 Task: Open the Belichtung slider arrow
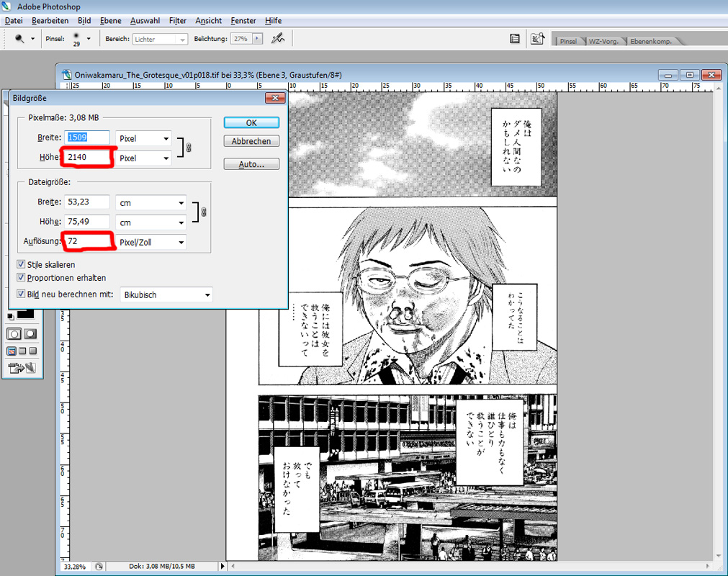point(257,39)
